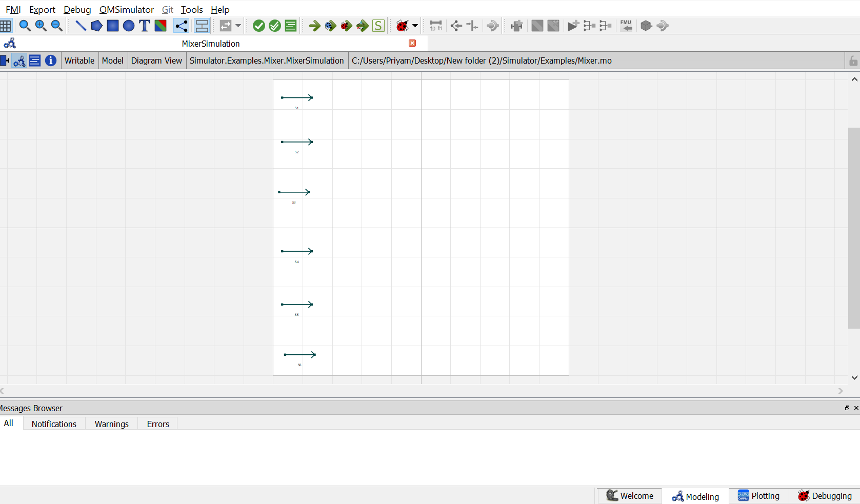Viewport: 860px width, 504px height.
Task: Open the Help menu
Action: [x=220, y=9]
